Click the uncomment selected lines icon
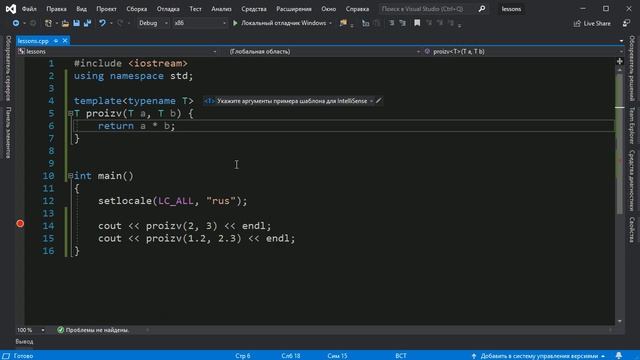 point(403,23)
